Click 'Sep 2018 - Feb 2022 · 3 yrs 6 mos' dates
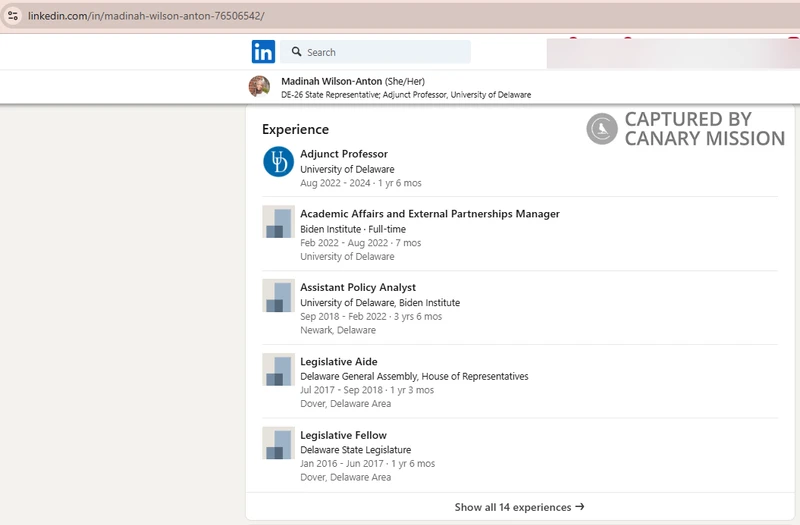 point(371,316)
